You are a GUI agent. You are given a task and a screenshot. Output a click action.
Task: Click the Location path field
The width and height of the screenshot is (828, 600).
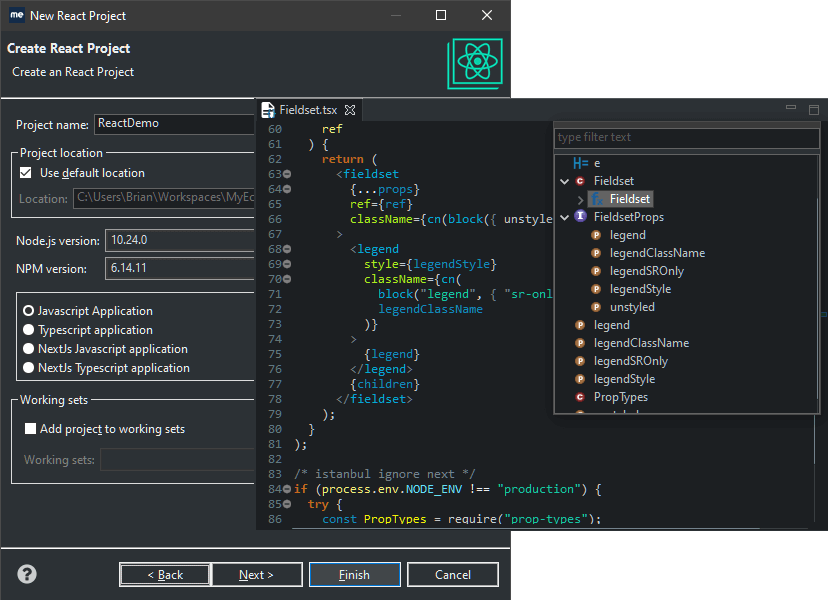(x=164, y=198)
